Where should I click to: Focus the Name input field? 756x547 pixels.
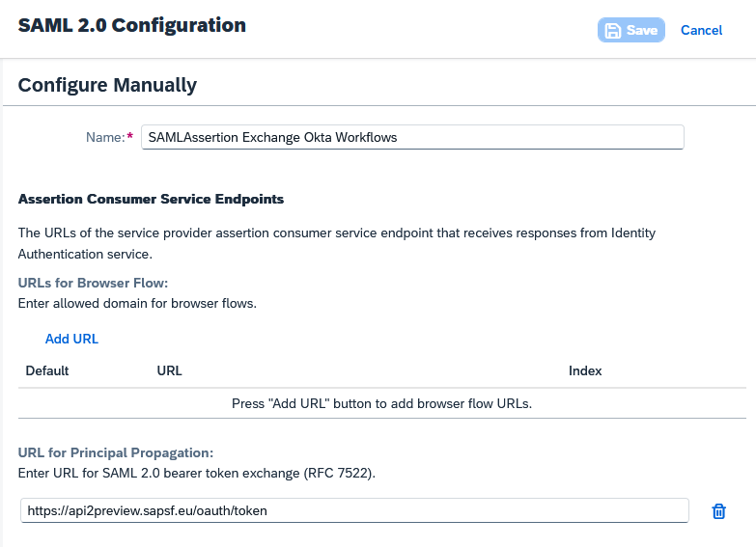pos(412,137)
